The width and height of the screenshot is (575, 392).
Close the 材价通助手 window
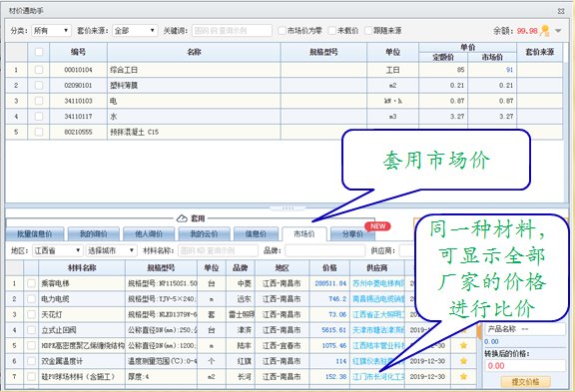coord(561,11)
